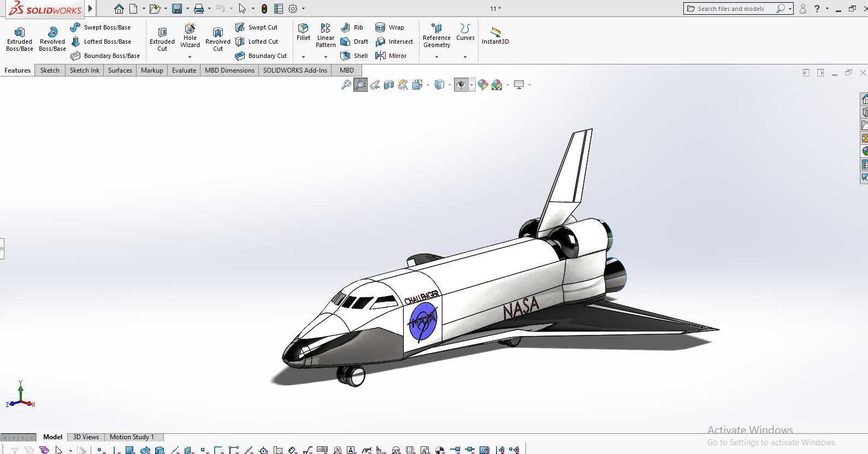868x454 pixels.
Task: Zoom to Fit in view toolbar
Action: [346, 85]
